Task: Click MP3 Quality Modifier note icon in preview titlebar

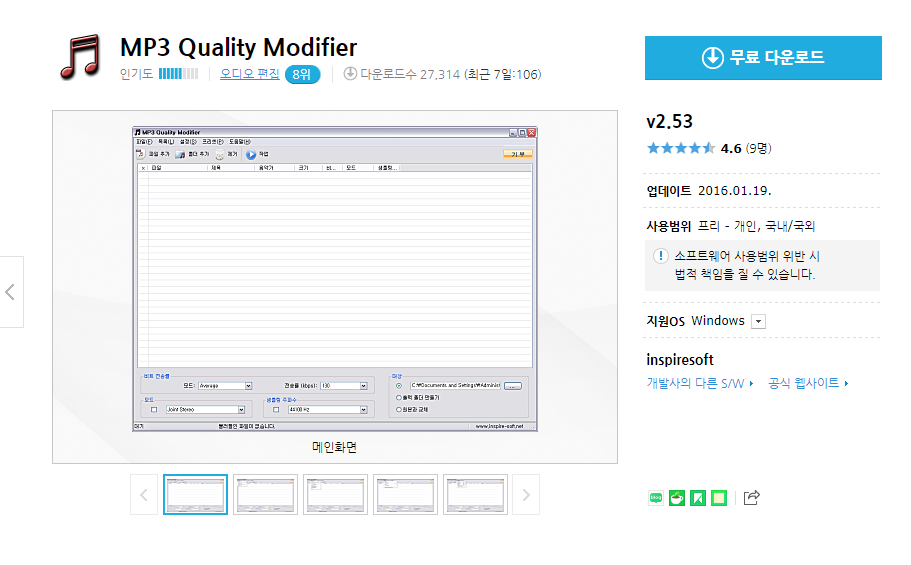Action: (x=138, y=133)
